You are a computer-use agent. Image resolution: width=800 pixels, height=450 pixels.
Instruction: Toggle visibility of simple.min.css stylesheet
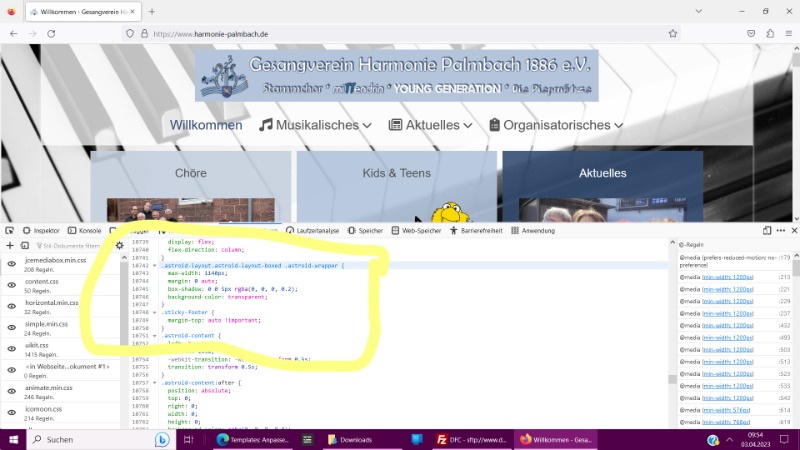[x=12, y=328]
